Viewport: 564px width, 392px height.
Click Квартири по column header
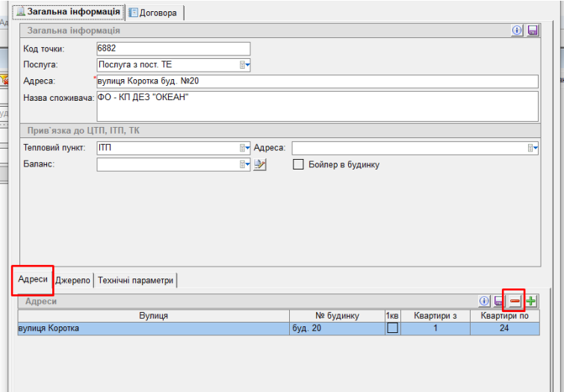click(x=504, y=316)
